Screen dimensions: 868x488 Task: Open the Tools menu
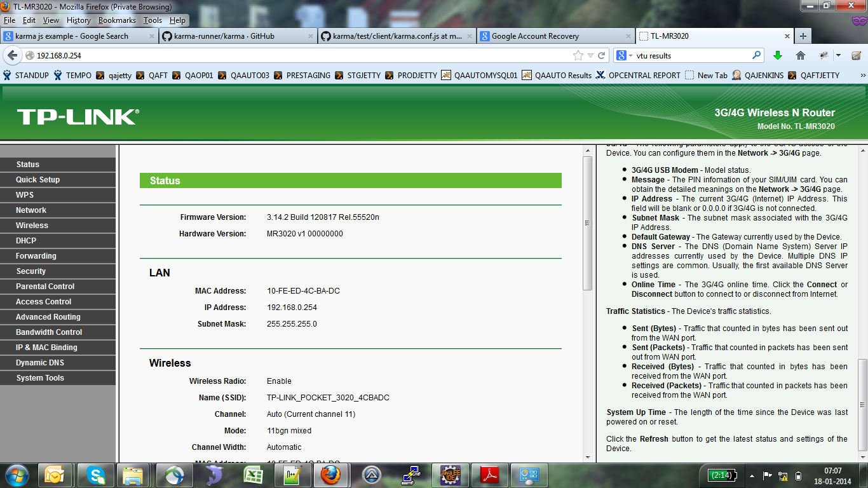(x=153, y=20)
